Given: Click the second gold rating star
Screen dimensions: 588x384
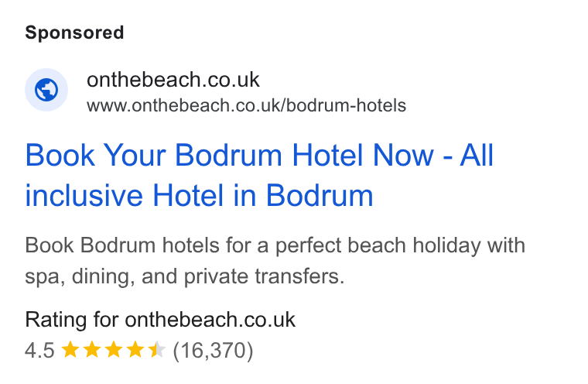Looking at the screenshot, I should click(91, 350).
